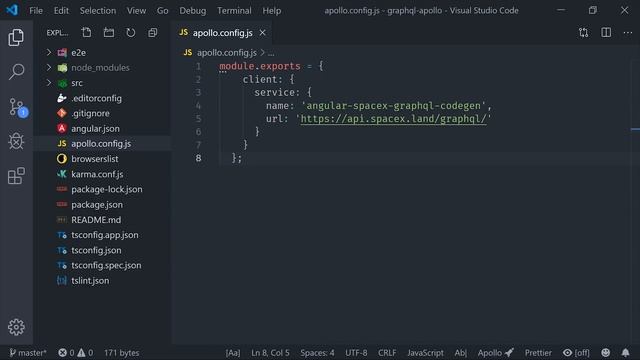Screen dimensions: 640x360
Task: Open notifications bell in status bar
Action: 625,352
